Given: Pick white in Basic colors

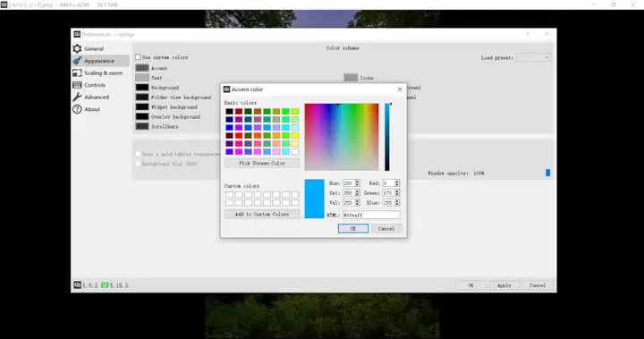Looking at the screenshot, I should pos(295,152).
